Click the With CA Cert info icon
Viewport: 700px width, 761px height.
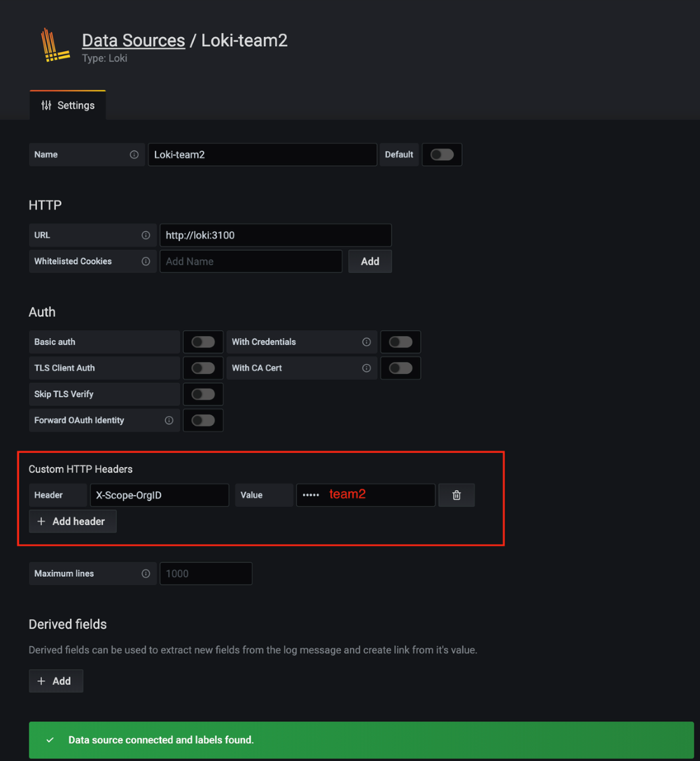[366, 368]
